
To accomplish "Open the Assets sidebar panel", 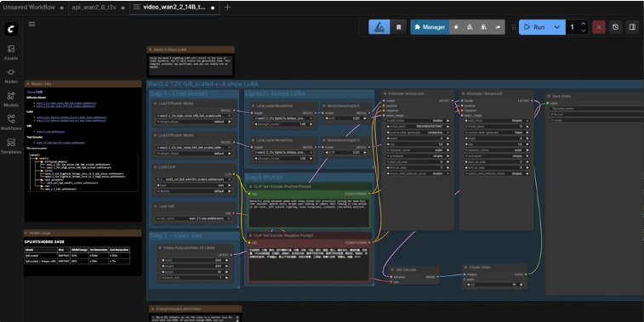I will click(11, 52).
